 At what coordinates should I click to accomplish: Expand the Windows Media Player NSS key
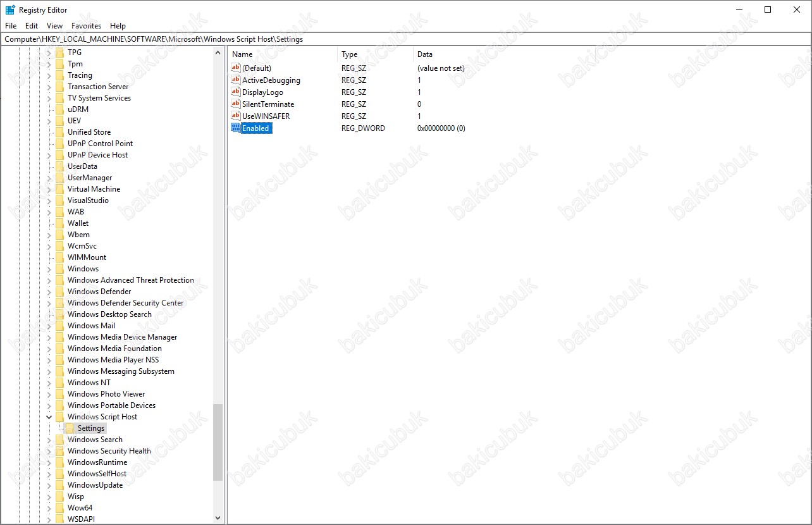pyautogui.click(x=49, y=360)
